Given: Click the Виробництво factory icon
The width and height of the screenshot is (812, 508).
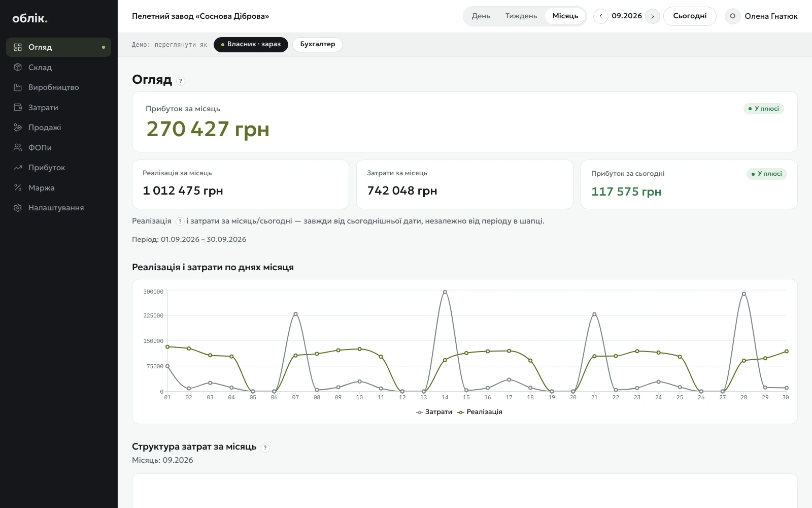Looking at the screenshot, I should coord(18,87).
